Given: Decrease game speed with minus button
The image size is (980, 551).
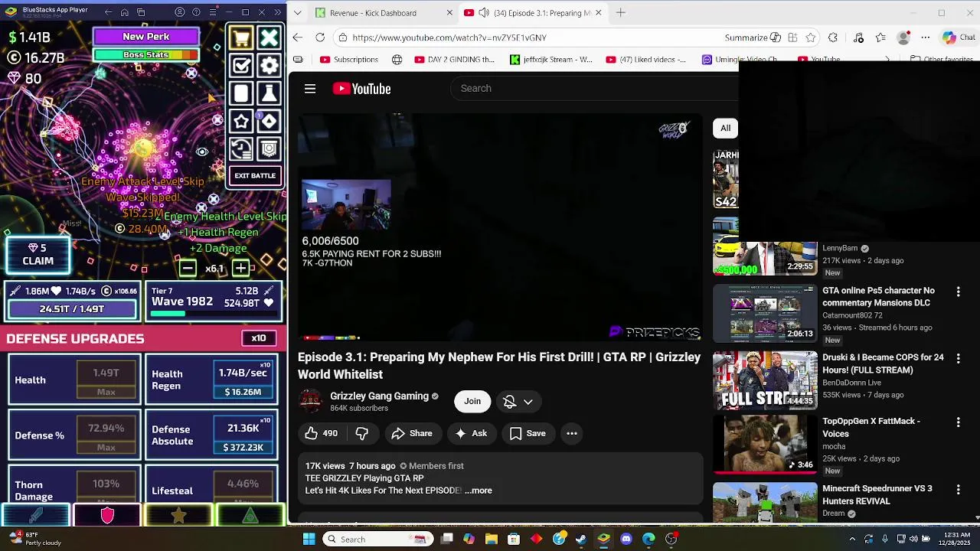Looking at the screenshot, I should [188, 268].
